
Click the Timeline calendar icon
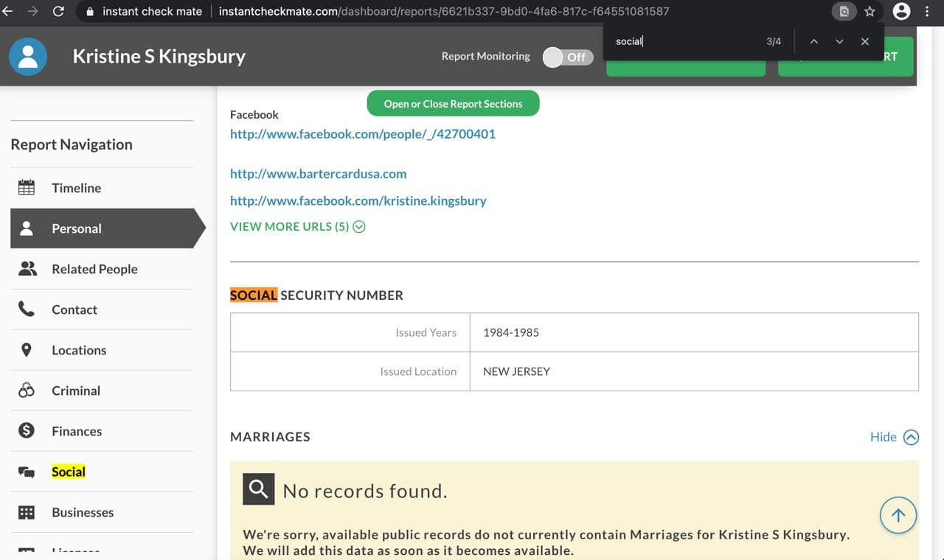tap(27, 188)
